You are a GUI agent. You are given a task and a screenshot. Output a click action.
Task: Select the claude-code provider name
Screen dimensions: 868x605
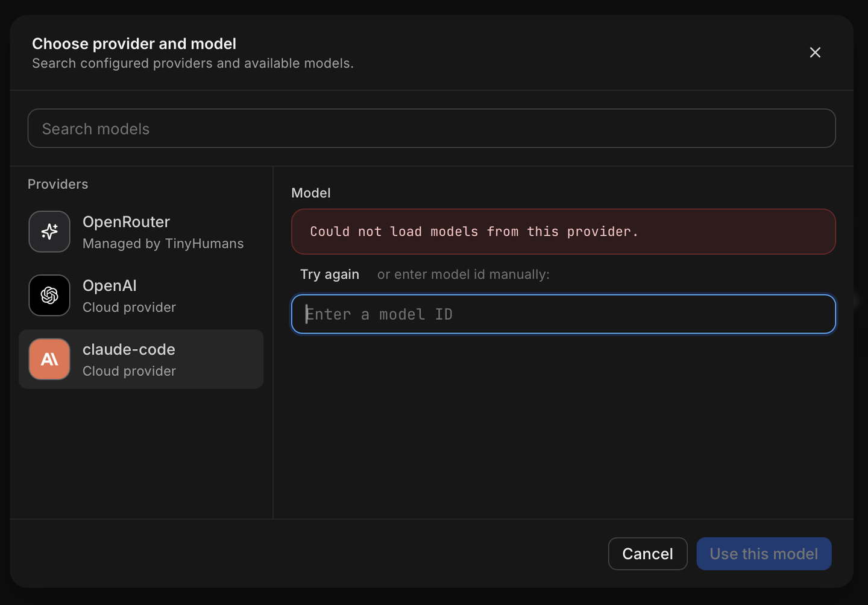click(x=129, y=350)
